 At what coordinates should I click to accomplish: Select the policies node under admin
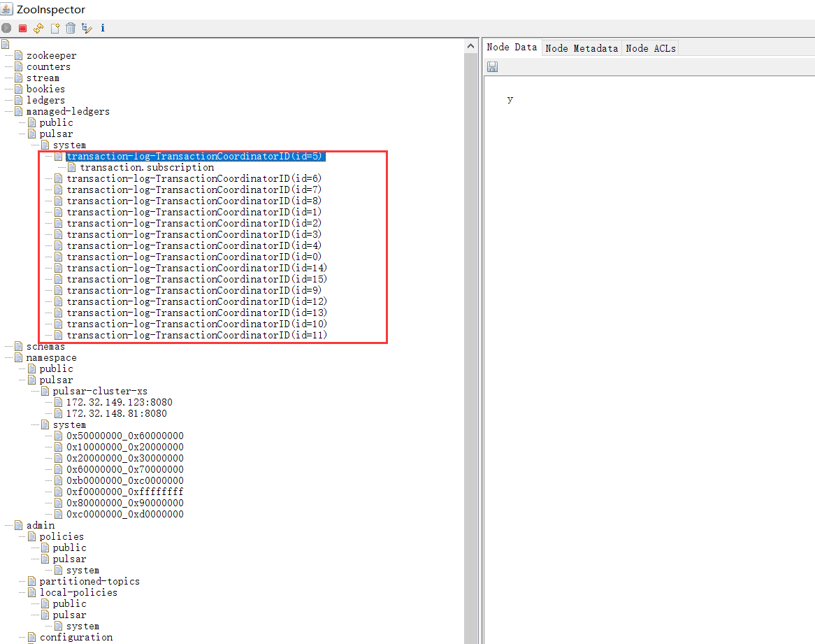pos(62,536)
